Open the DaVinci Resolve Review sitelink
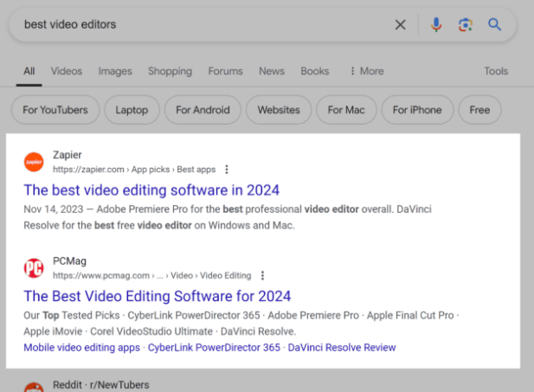 coord(342,347)
